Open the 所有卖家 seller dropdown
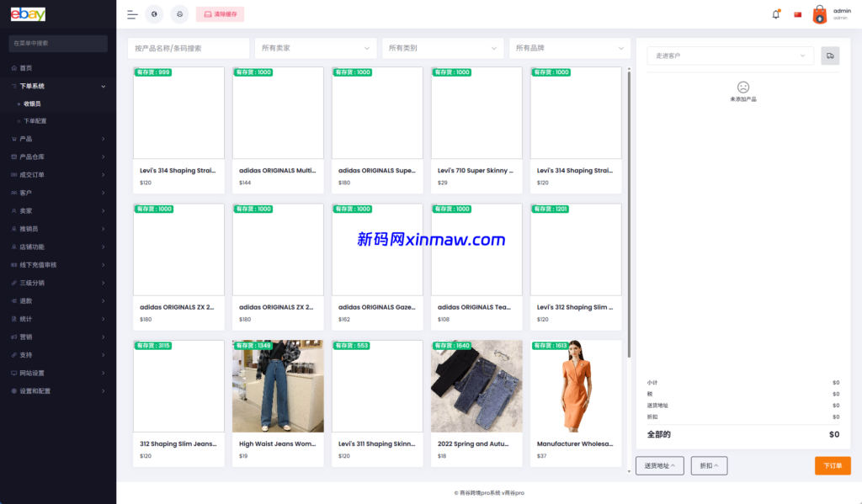The width and height of the screenshot is (862, 504). pos(316,49)
